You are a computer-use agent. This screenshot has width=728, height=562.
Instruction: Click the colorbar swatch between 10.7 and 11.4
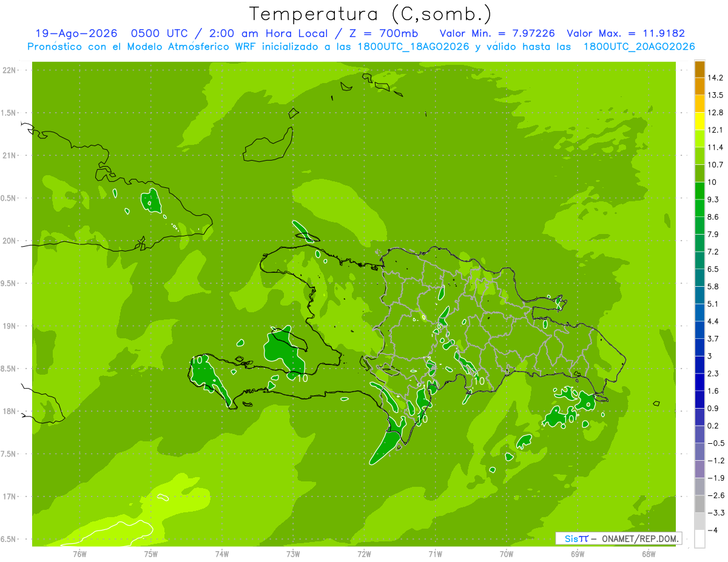point(699,156)
